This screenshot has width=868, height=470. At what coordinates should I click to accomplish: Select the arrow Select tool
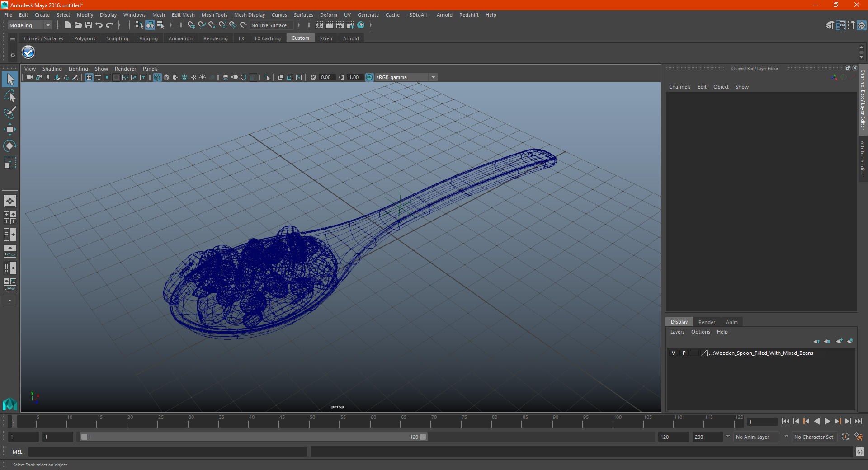coord(10,80)
